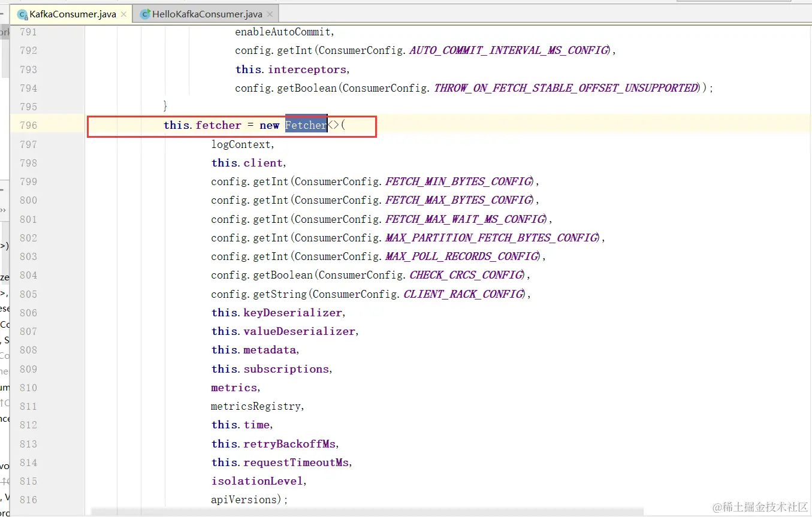Click 'metadata' on line 808
812x517 pixels.
pos(270,349)
